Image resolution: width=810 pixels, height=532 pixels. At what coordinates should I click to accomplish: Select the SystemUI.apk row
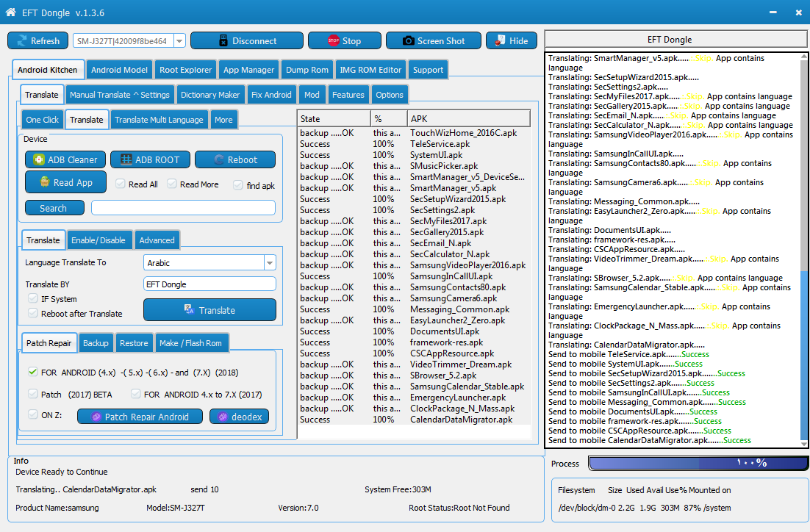coord(415,155)
